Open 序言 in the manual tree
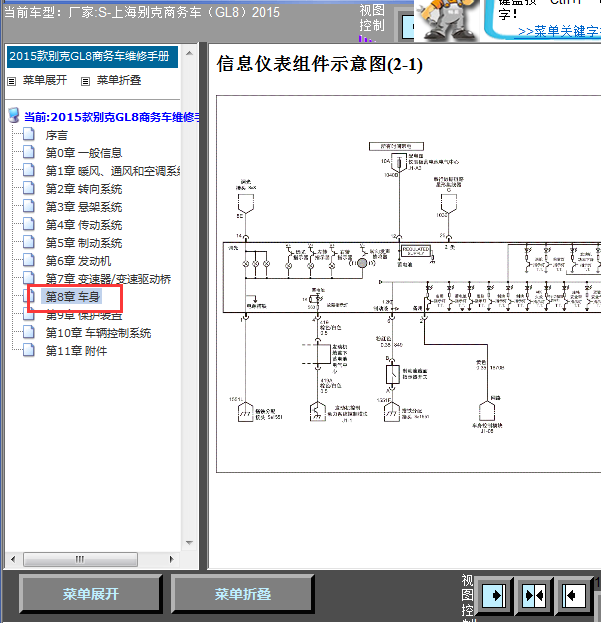601x623 pixels. (56, 135)
